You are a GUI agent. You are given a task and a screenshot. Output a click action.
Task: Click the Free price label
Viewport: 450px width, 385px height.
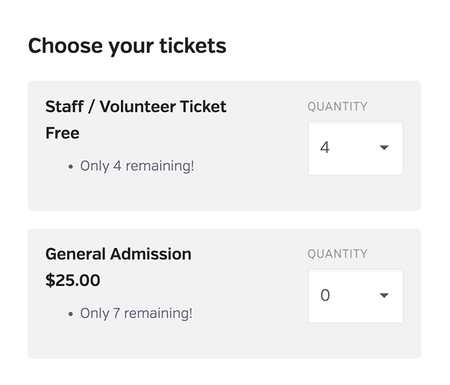pos(62,133)
